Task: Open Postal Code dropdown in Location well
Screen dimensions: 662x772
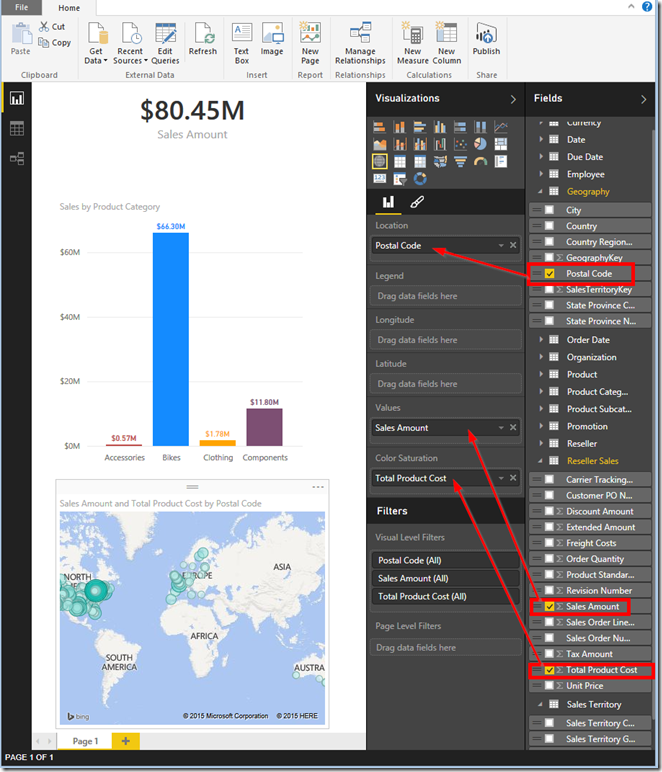Action: [501, 245]
